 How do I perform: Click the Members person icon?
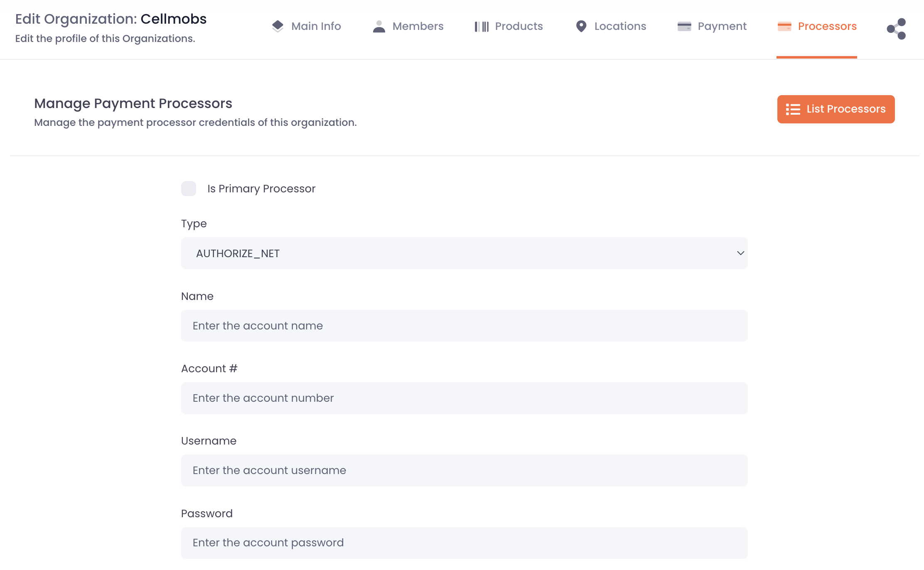click(379, 26)
